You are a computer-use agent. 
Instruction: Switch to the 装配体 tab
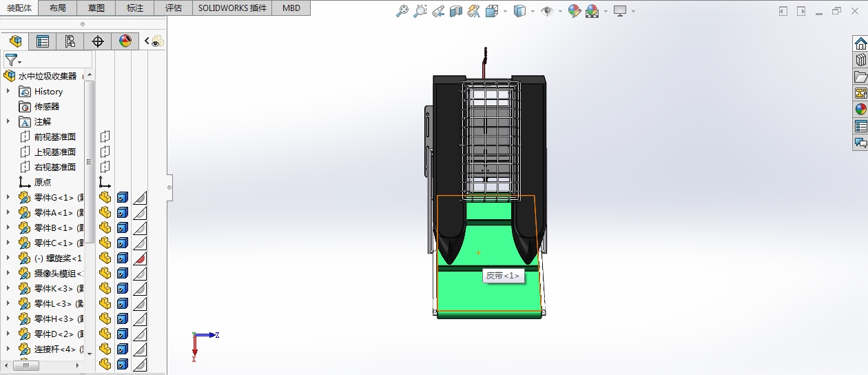20,8
